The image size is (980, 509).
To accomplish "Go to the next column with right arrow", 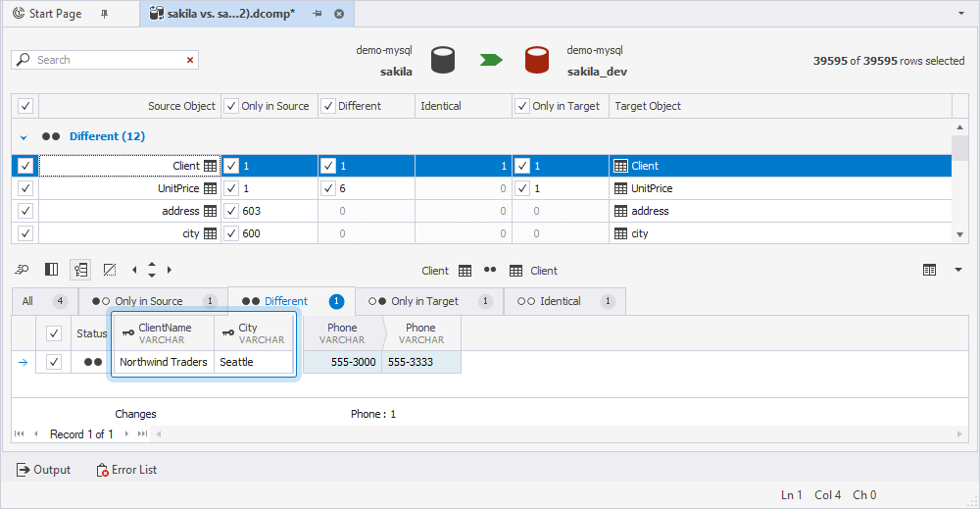I will click(169, 270).
